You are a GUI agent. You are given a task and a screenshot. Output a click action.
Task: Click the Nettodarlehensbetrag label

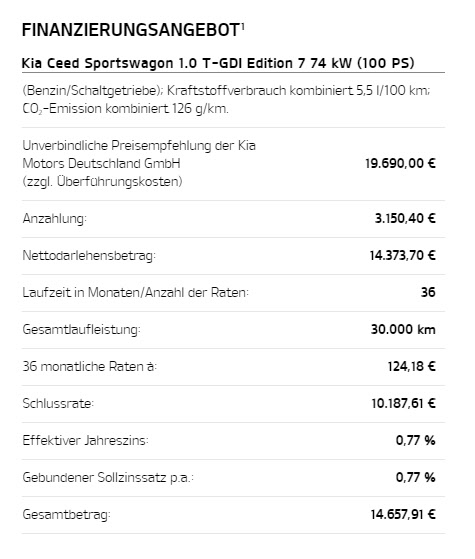point(89,255)
